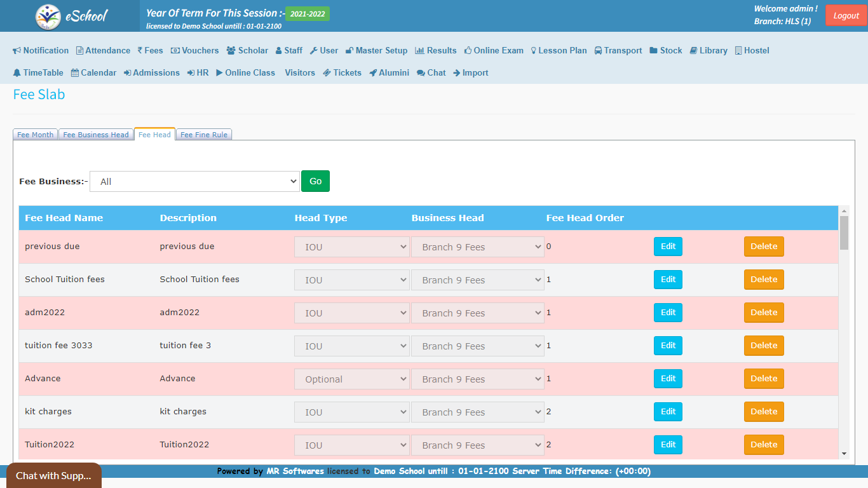This screenshot has height=488, width=868.
Task: Click Edit for School Tuition fees
Action: (x=668, y=280)
